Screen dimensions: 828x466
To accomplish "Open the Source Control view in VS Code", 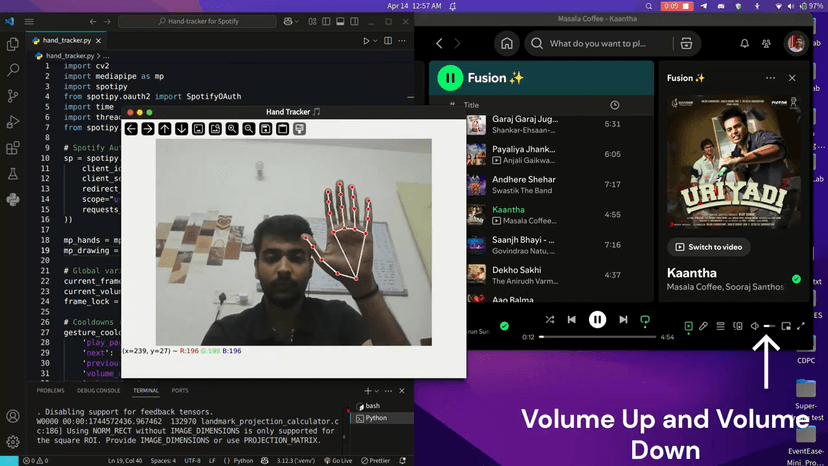I will (x=13, y=96).
